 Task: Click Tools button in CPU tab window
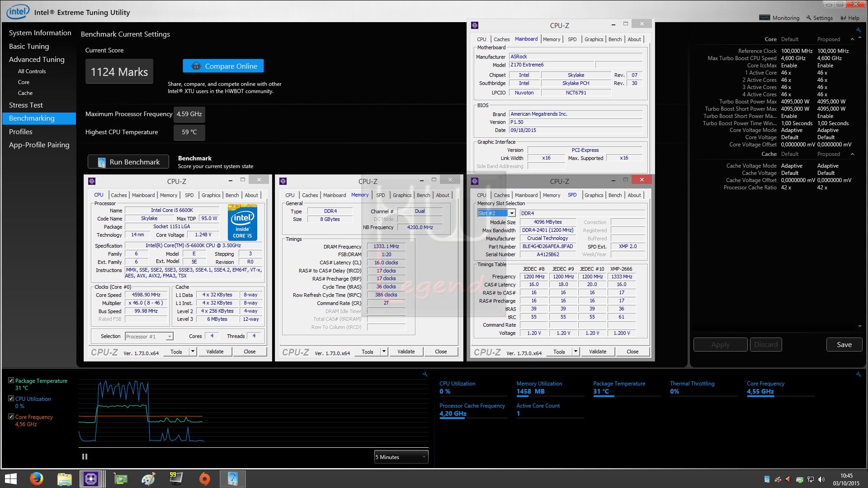click(176, 352)
